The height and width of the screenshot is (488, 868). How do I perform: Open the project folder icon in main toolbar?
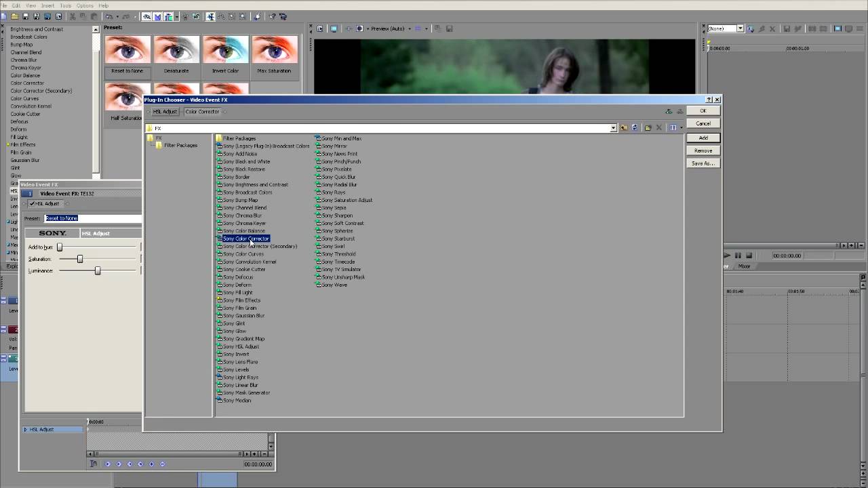(x=16, y=16)
